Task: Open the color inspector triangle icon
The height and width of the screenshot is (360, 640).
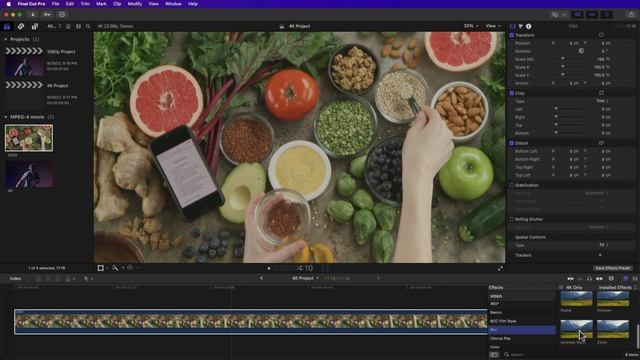Action: click(521, 26)
